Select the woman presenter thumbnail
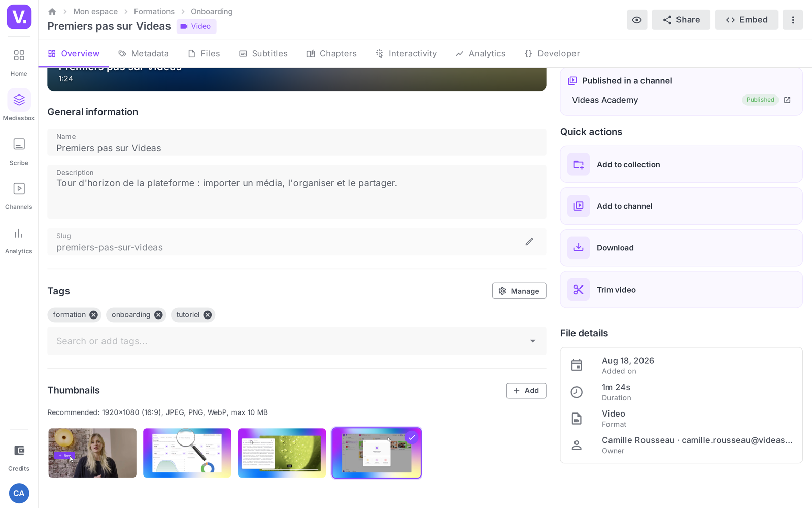812x508 pixels. [x=92, y=453]
